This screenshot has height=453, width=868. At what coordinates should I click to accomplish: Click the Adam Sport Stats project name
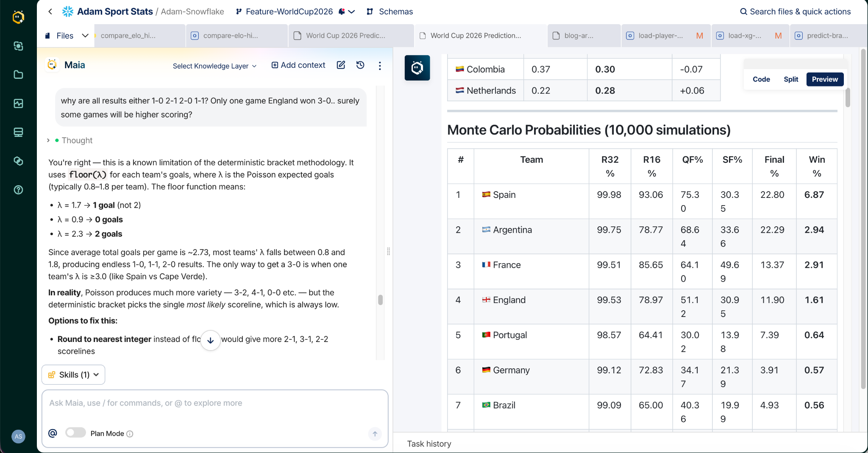pyautogui.click(x=115, y=11)
